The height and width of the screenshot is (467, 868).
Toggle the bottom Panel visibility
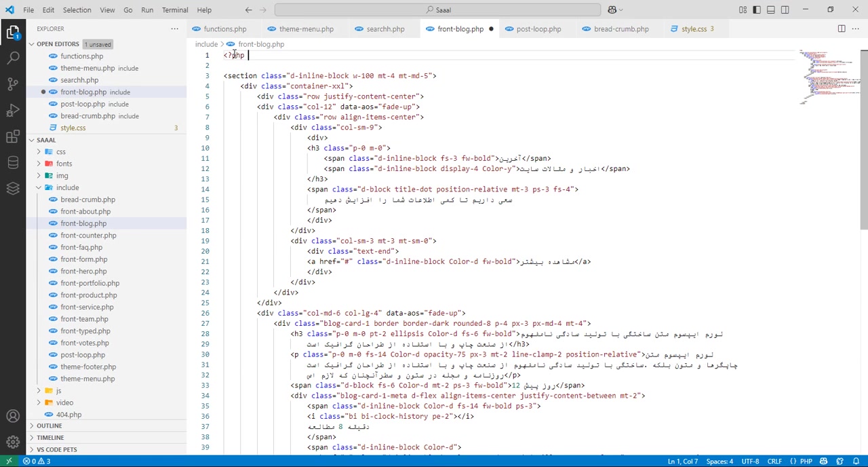tap(771, 10)
